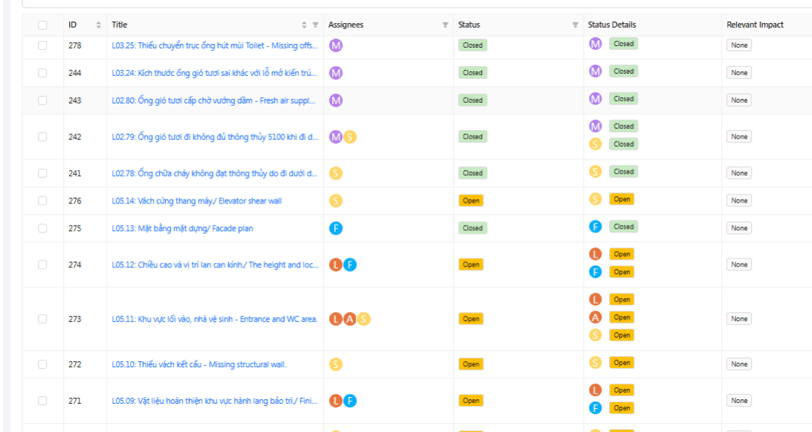Screen dimensions: 812x432
Task: Toggle the Title column sort arrows
Action: coord(304,25)
